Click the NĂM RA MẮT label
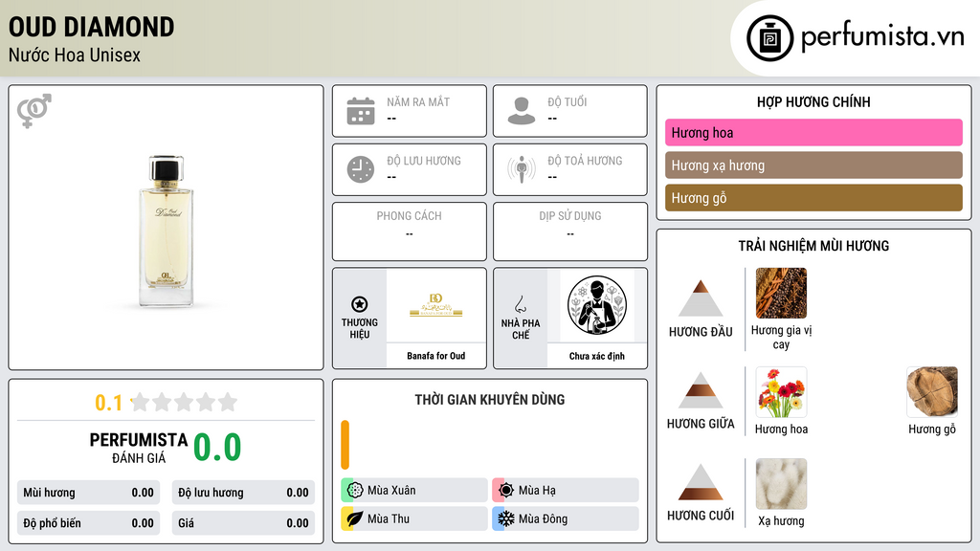 418,101
